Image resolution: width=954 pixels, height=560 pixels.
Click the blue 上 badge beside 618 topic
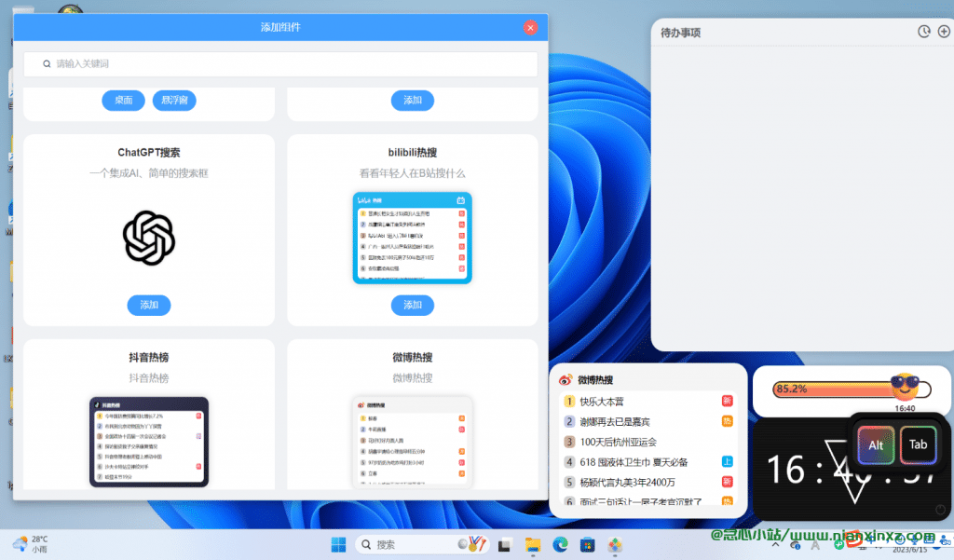727,461
